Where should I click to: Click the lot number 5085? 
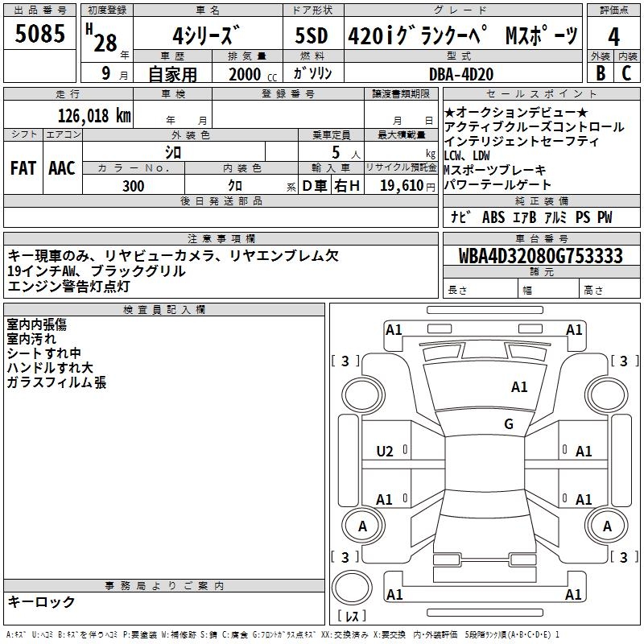point(40,35)
